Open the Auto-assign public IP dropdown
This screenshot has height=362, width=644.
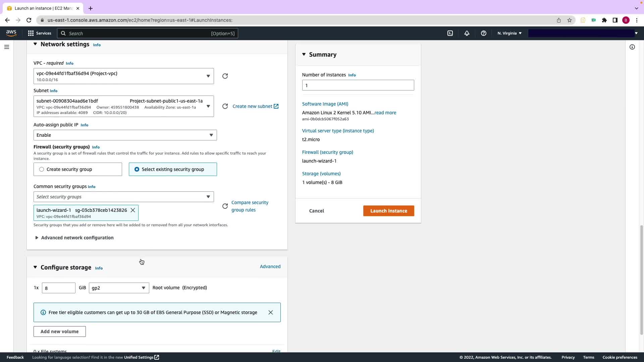click(x=125, y=135)
